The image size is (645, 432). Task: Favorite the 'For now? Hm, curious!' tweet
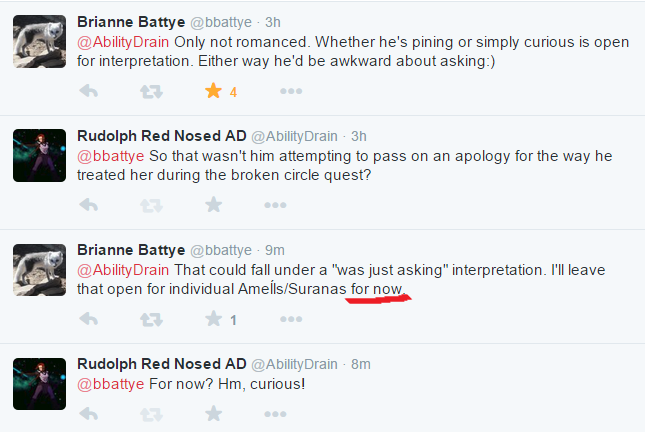(212, 413)
